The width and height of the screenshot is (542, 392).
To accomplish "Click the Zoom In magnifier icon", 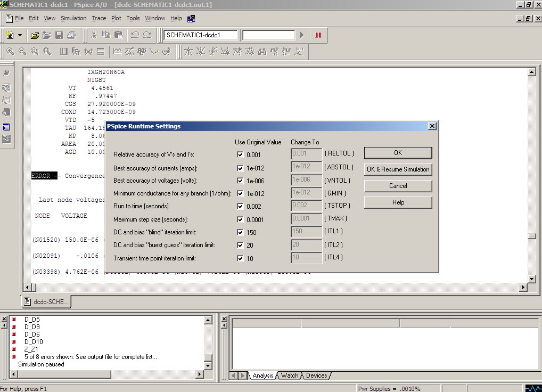I will [10, 52].
